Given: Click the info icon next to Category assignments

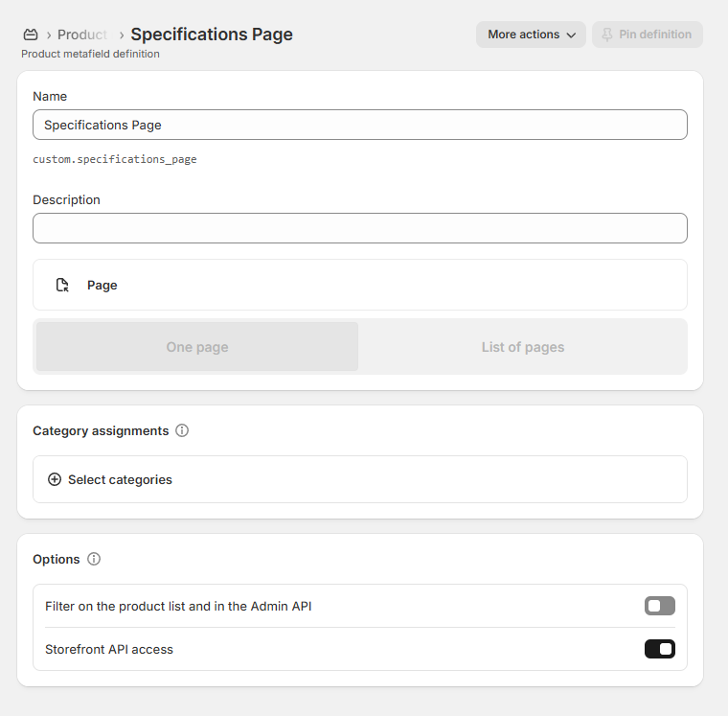Looking at the screenshot, I should coord(182,430).
